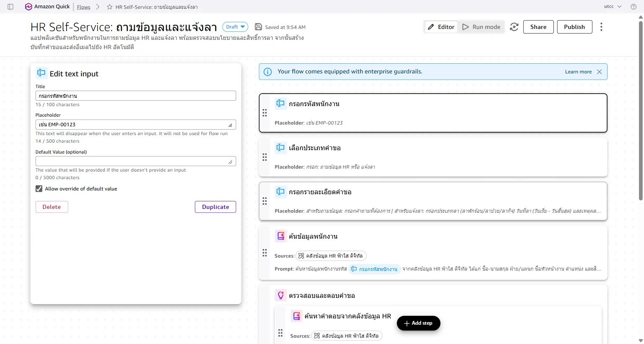This screenshot has height=344, width=644.
Task: Click the Edit text input panel icon
Action: (41, 73)
